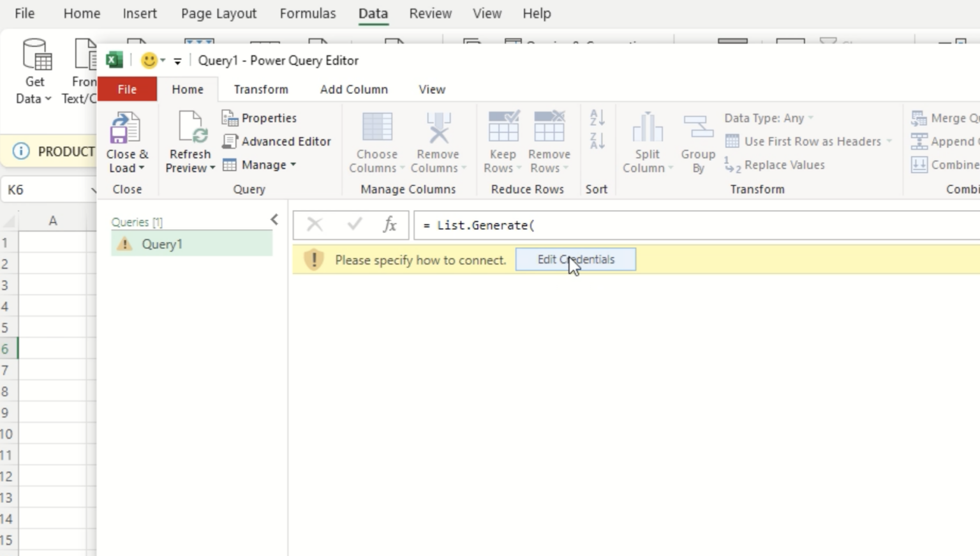Open the Power Query File menu
The image size is (980, 556).
[x=127, y=89]
